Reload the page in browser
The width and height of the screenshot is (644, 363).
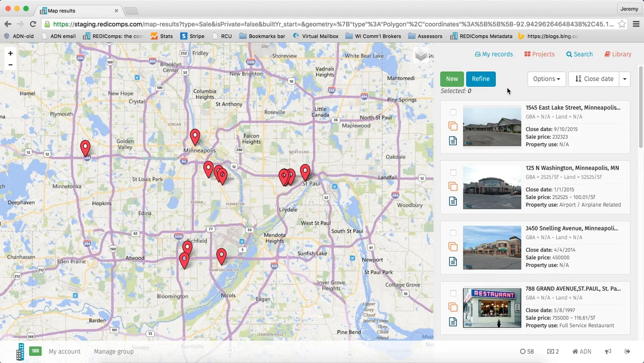pyautogui.click(x=33, y=24)
